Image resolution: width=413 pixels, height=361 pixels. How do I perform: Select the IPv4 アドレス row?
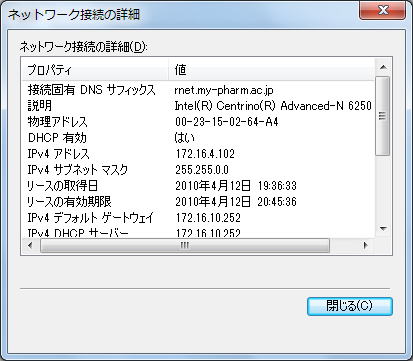pos(199,154)
